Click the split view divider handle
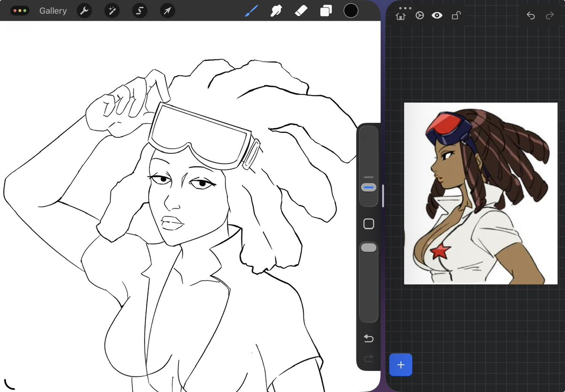Image resolution: width=565 pixels, height=392 pixels. (383, 196)
